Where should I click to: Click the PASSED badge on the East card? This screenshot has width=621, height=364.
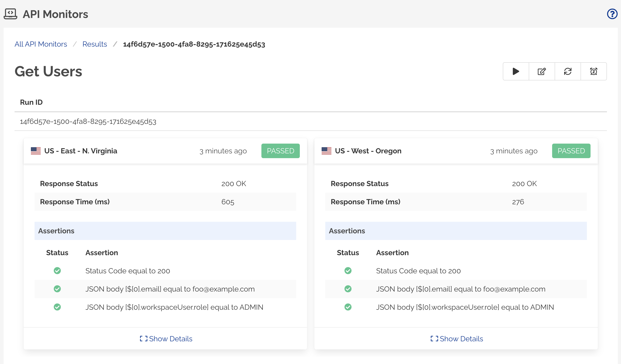(x=280, y=151)
